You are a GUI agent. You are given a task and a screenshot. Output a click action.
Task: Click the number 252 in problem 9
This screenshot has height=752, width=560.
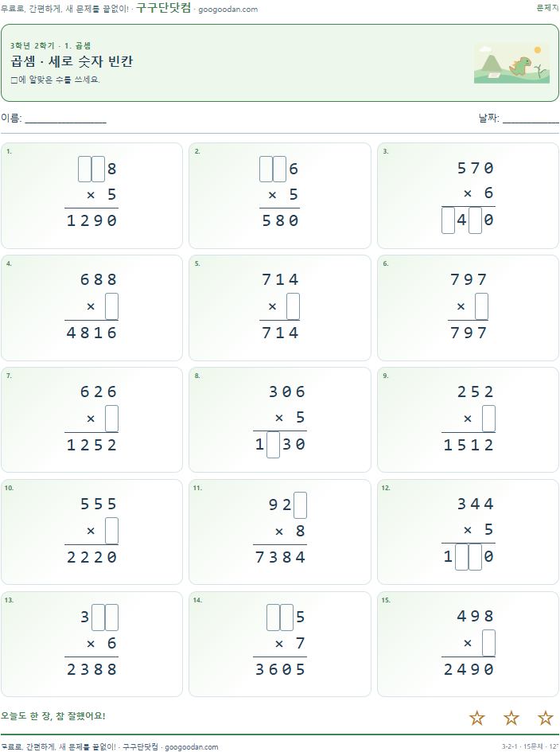click(475, 392)
